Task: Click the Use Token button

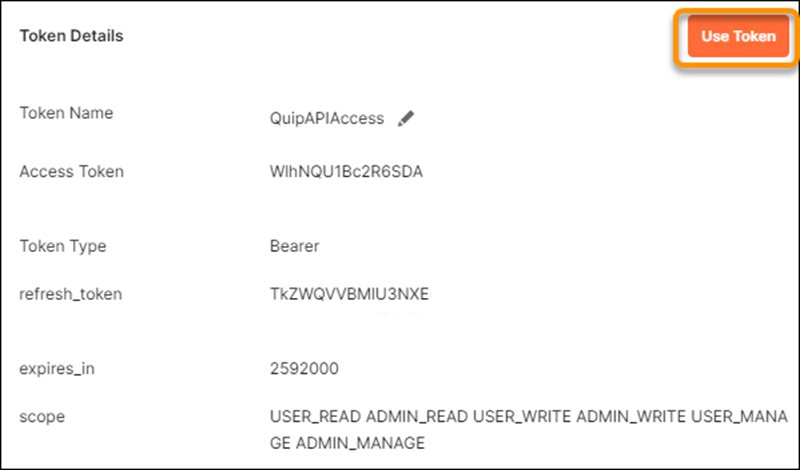Action: click(x=738, y=36)
